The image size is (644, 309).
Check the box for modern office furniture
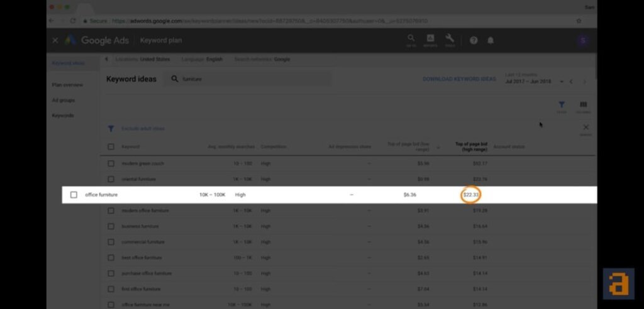coord(111,210)
